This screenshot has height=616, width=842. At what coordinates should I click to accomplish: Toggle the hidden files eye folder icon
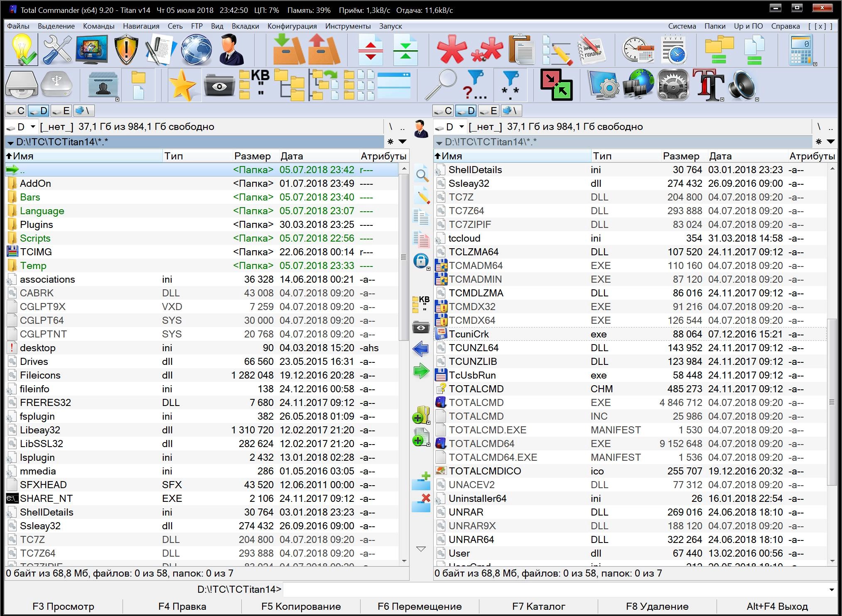click(x=219, y=86)
